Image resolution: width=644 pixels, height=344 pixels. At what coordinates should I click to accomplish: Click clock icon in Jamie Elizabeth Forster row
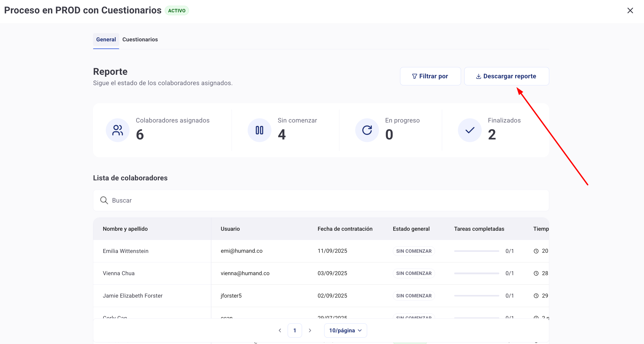coord(536,296)
